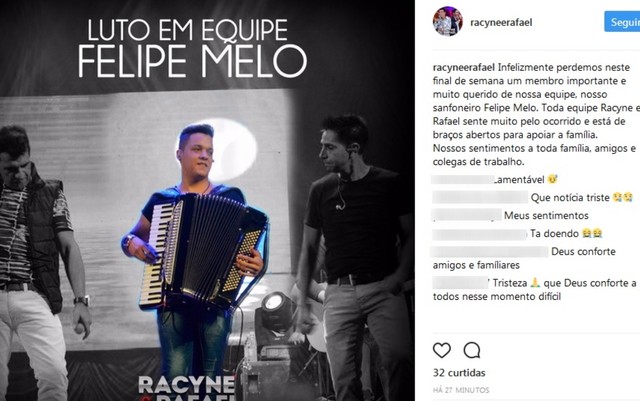Open blurred commenter name before 'Que notícia triste'
The width and height of the screenshot is (640, 401).
pos(480,197)
